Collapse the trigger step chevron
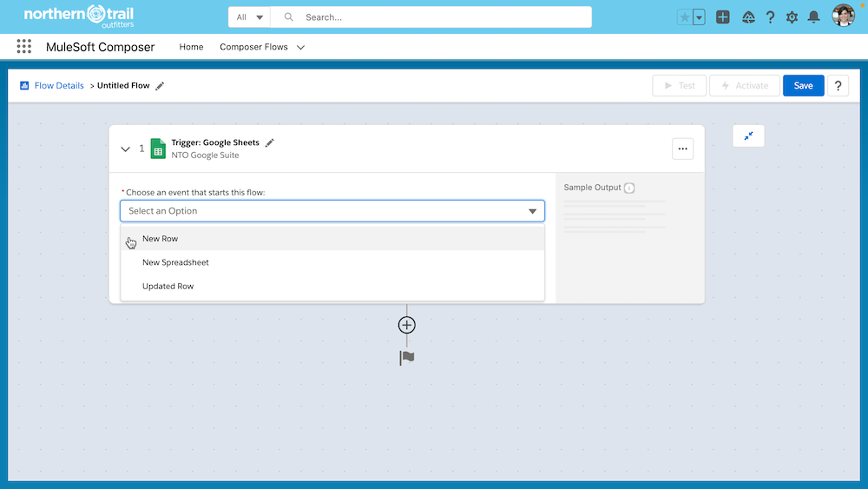868x489 pixels. 125,149
